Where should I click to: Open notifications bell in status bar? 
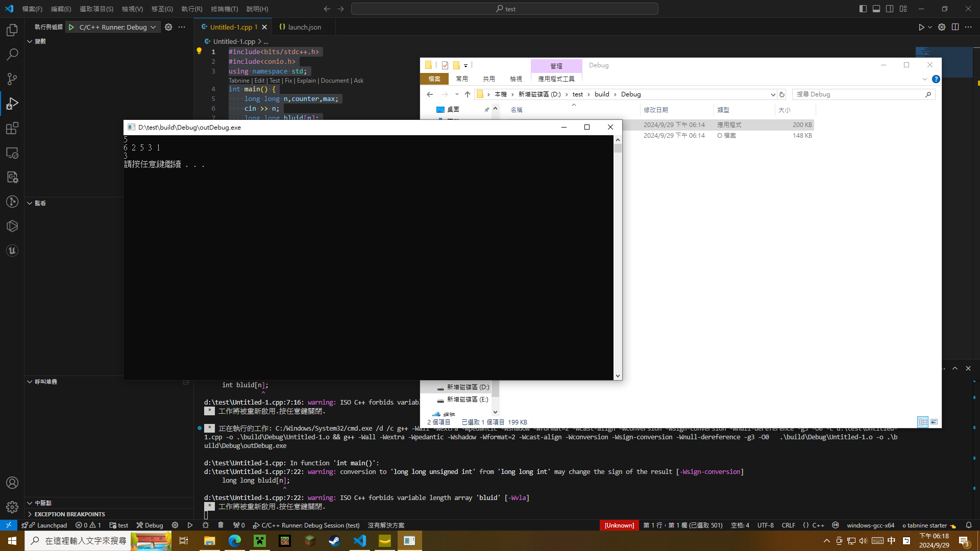[x=968, y=525]
